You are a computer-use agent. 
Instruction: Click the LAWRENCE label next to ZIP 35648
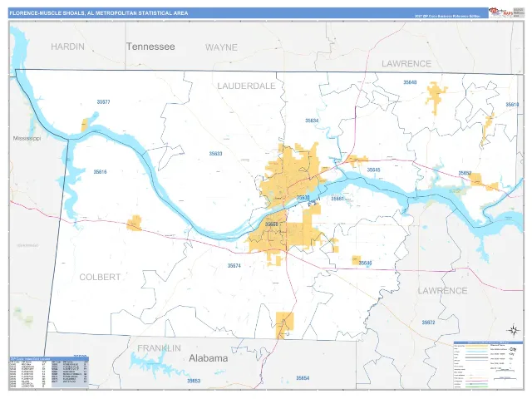click(406, 64)
